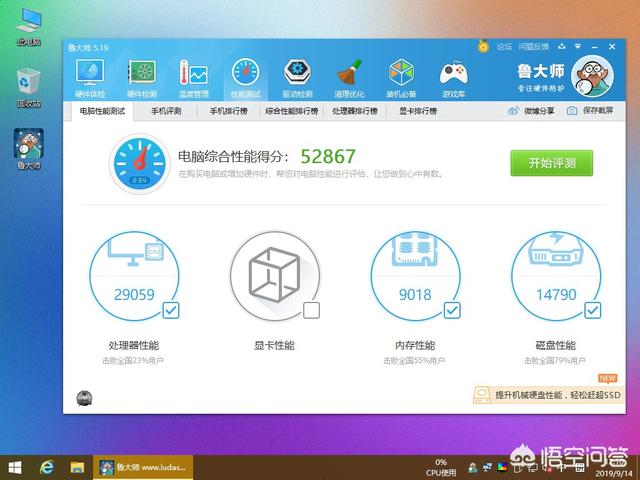Click the graphics card cube circle

275,276
